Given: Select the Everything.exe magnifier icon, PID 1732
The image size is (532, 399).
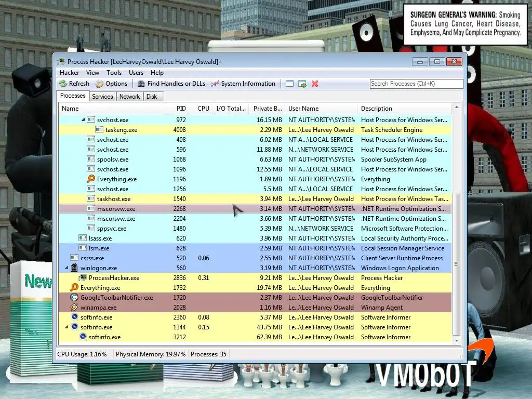Looking at the screenshot, I should tap(74, 287).
